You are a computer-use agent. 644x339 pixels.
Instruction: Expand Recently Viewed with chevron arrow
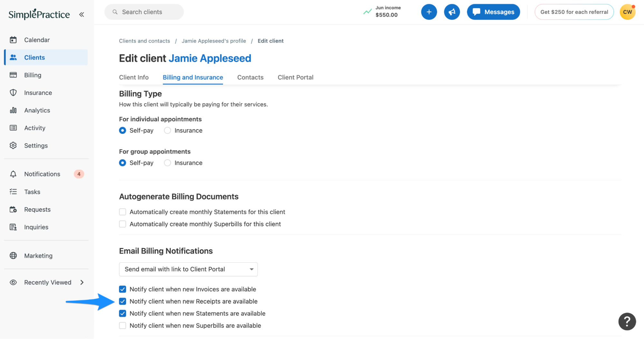click(x=82, y=283)
